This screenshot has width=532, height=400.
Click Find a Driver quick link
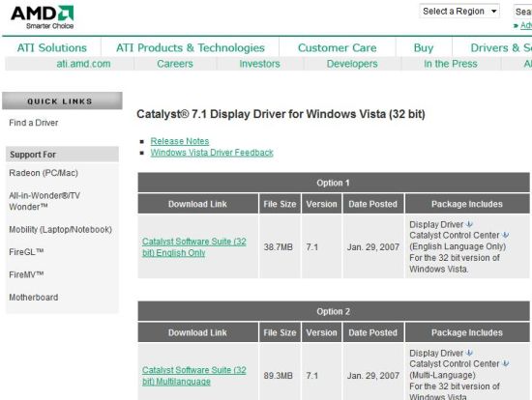pyautogui.click(x=34, y=123)
